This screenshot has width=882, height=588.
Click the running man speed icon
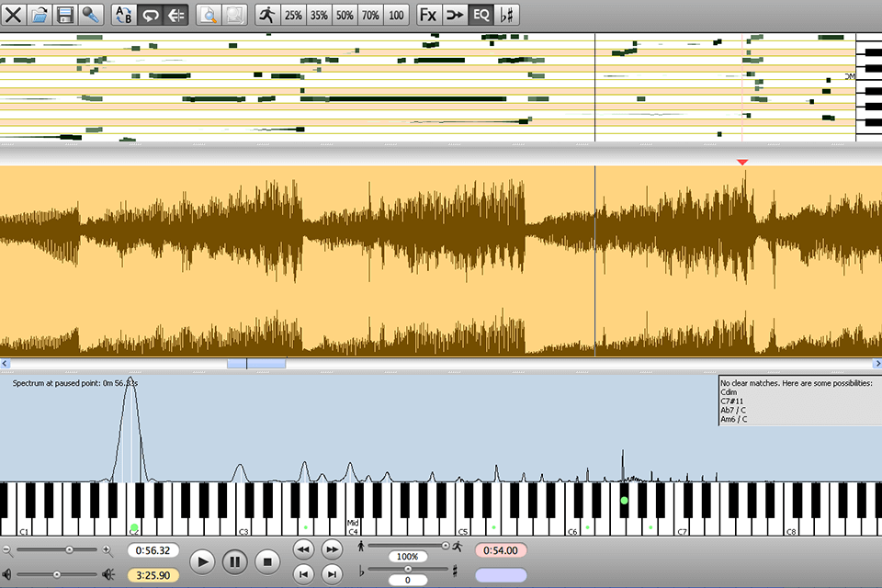pos(266,15)
